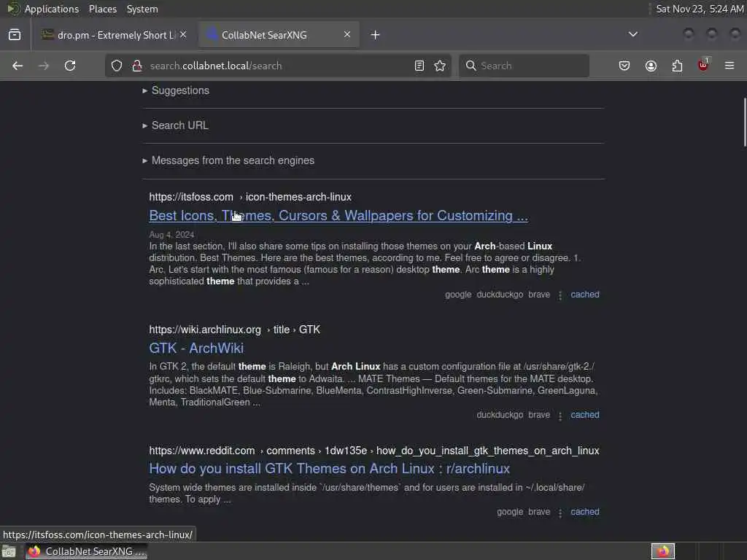Open the Firefox account icon

point(651,66)
